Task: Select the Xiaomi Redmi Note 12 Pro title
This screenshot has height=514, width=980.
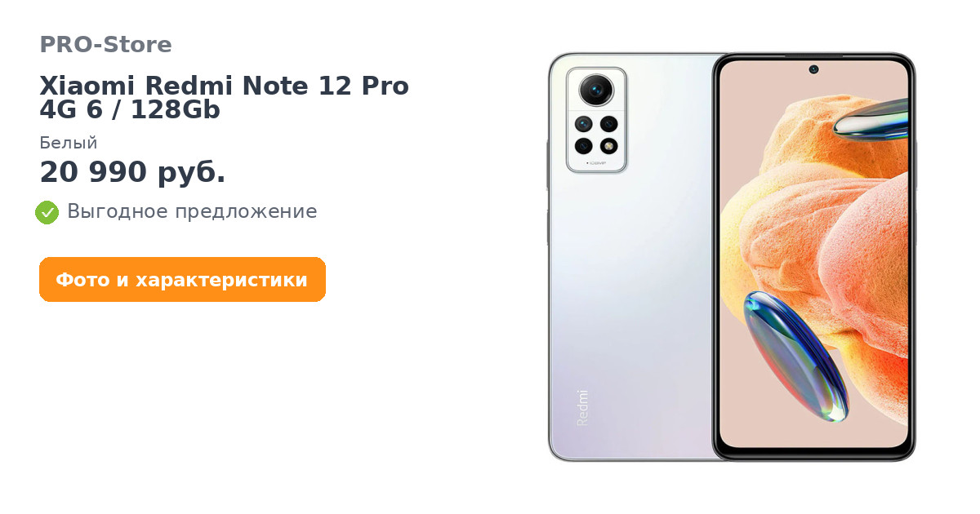Action: click(x=224, y=86)
